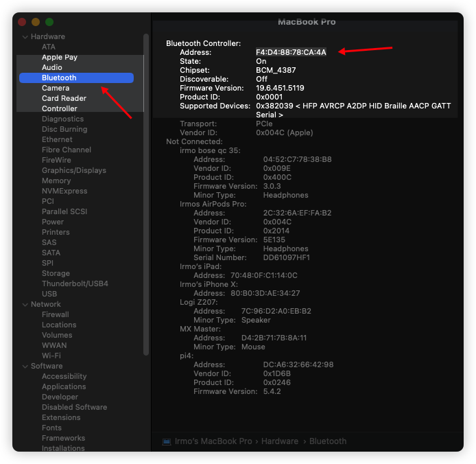The height and width of the screenshot is (464, 476).
Task: Open Firewall under Network
Action: (56, 314)
